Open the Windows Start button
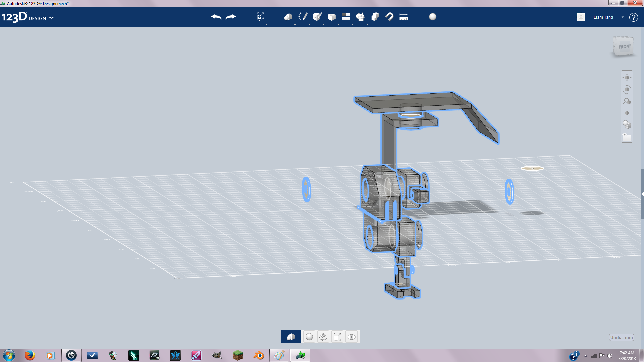644x362 pixels. [9, 355]
